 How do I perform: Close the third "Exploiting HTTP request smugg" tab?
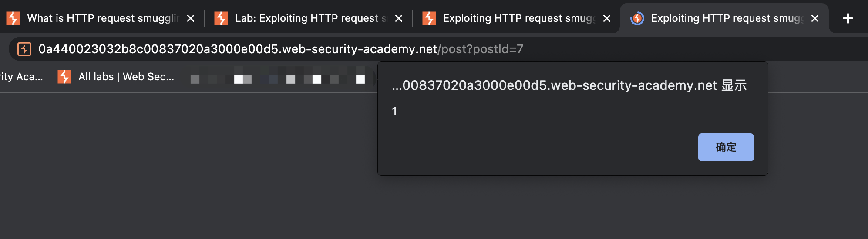coord(607,18)
